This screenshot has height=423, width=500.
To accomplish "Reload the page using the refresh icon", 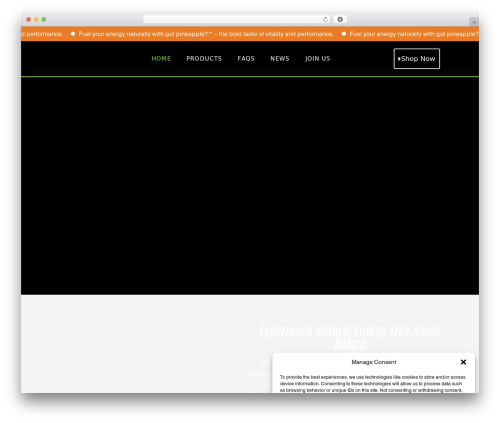I will [x=325, y=19].
